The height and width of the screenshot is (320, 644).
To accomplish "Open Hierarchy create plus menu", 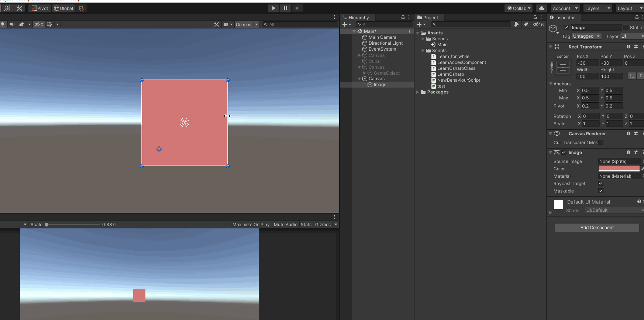I will (x=347, y=24).
